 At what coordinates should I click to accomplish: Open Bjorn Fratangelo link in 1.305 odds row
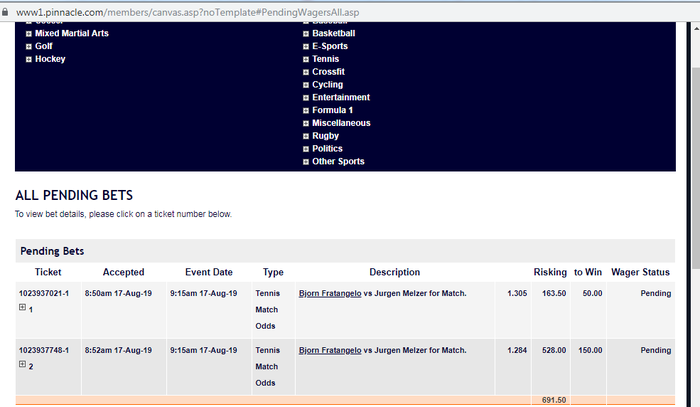tap(330, 294)
